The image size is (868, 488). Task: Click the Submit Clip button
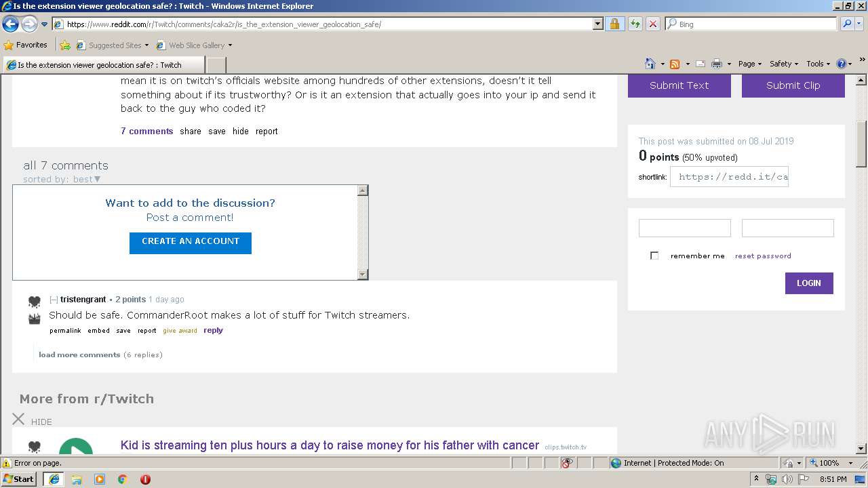point(793,85)
